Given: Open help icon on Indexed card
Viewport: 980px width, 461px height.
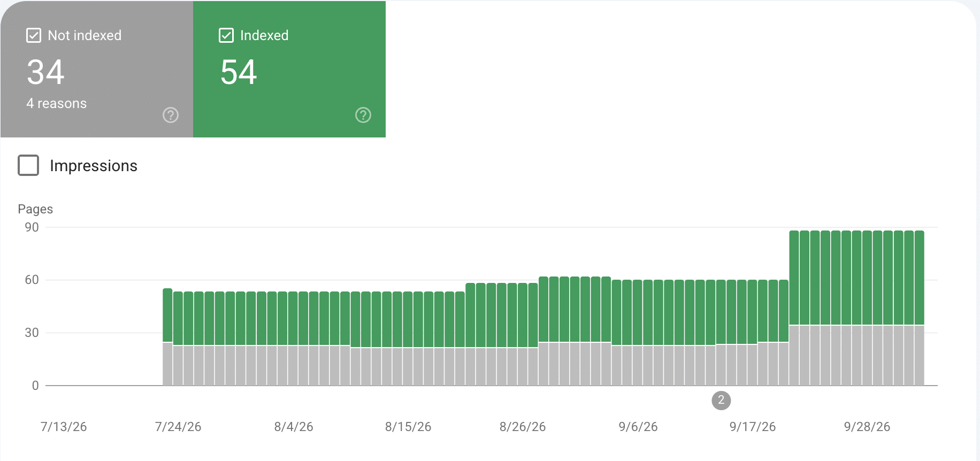Looking at the screenshot, I should click(363, 115).
